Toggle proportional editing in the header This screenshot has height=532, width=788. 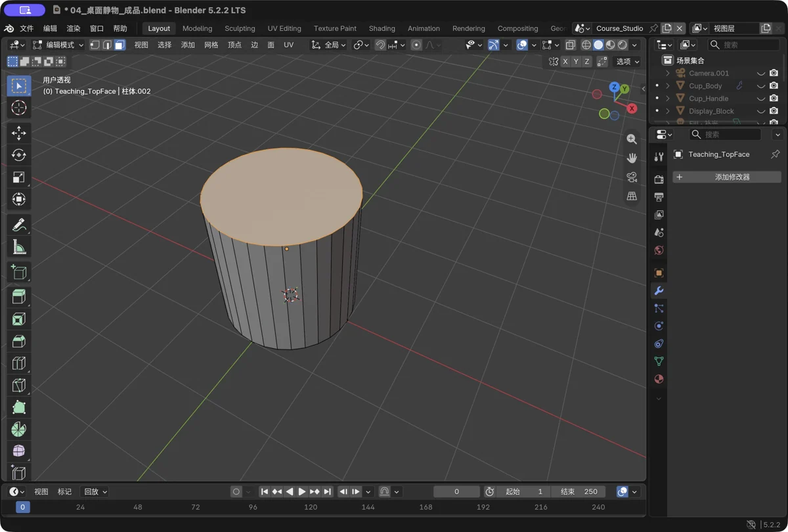[416, 45]
